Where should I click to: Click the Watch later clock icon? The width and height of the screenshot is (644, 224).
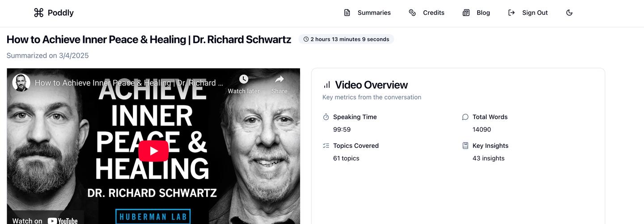(x=244, y=79)
